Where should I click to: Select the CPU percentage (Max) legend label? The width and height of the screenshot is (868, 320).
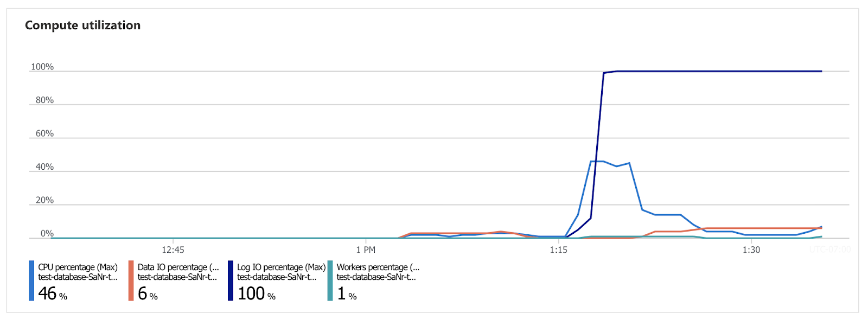[78, 267]
